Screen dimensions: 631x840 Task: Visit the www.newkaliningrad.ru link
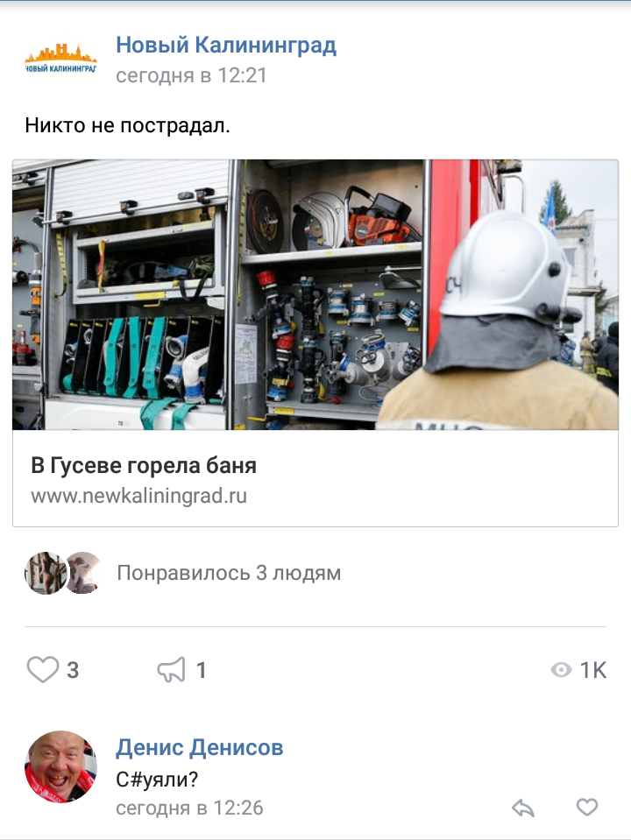click(138, 496)
